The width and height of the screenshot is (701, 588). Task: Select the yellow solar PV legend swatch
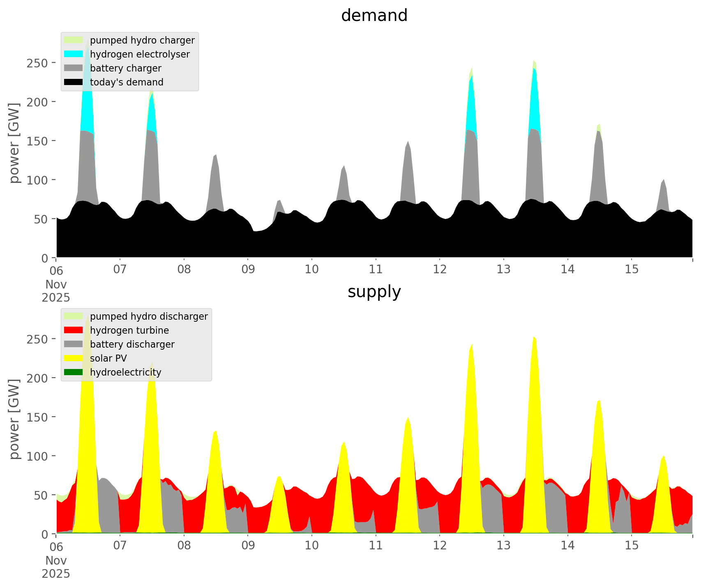point(74,358)
